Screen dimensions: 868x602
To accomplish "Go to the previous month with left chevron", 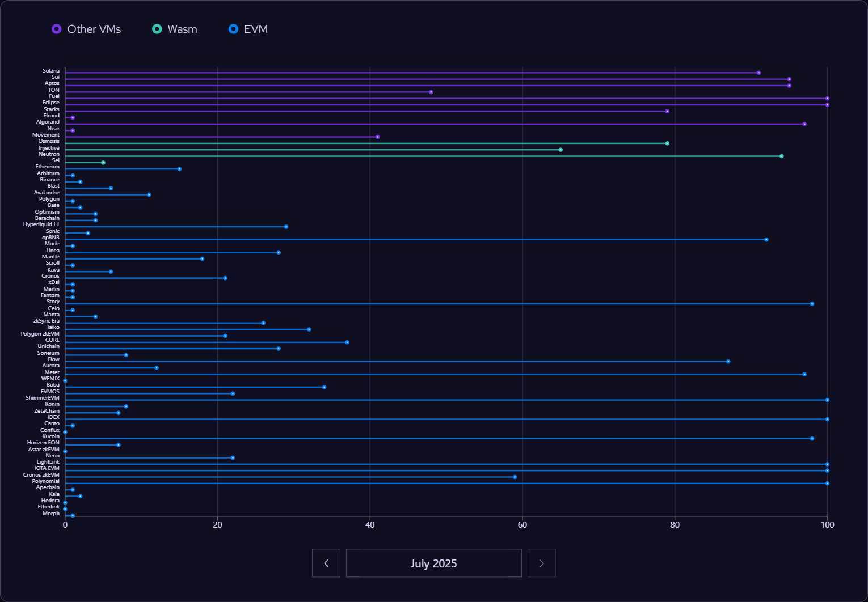I will coord(326,563).
